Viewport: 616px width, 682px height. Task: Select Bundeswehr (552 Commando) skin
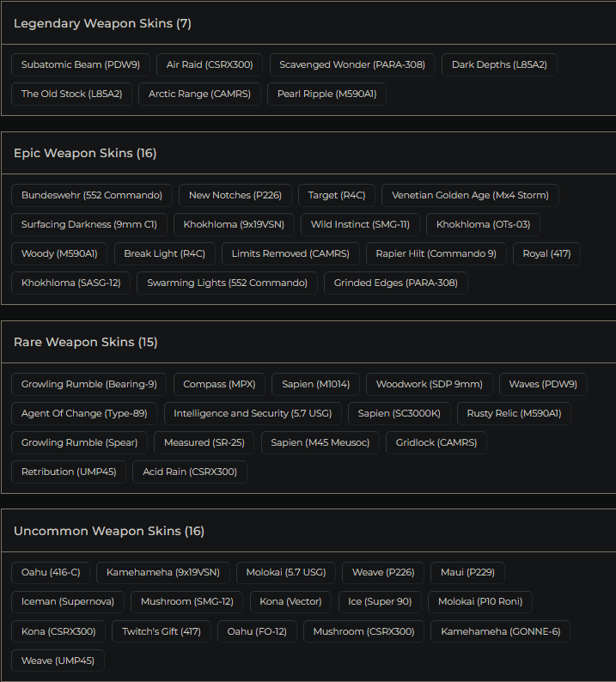click(x=92, y=195)
